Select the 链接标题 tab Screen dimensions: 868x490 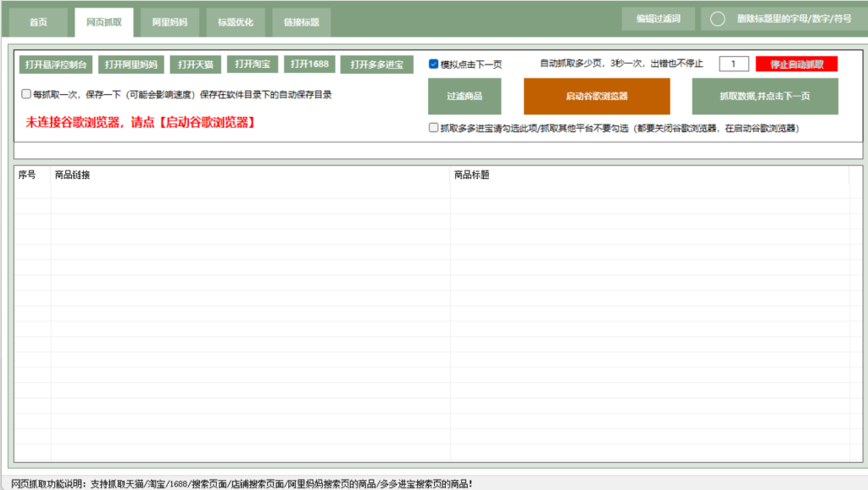301,22
